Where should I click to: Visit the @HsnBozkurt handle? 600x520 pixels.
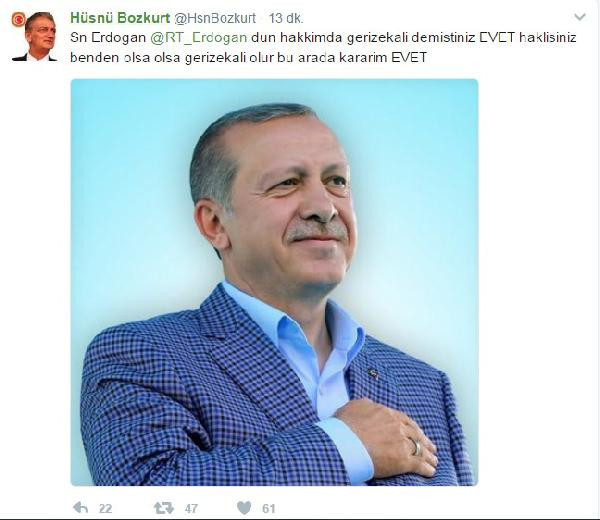pos(215,18)
